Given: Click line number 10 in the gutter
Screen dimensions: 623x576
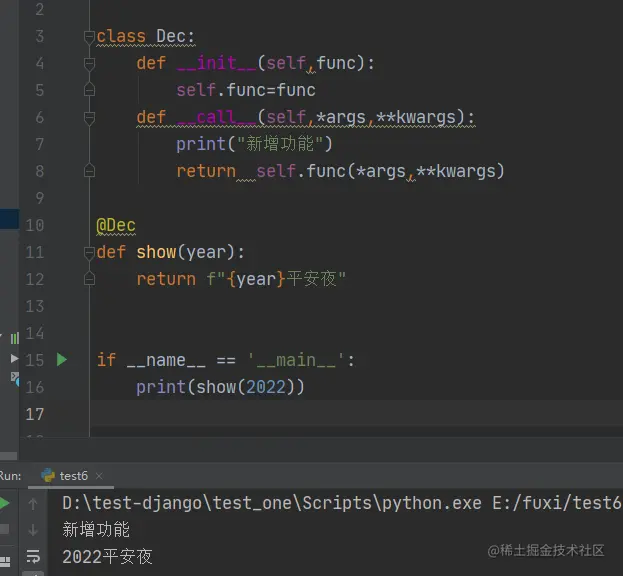Looking at the screenshot, I should [35, 225].
